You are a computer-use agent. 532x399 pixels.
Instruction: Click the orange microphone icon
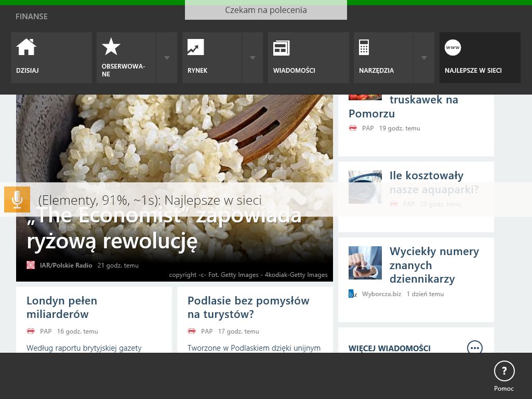pyautogui.click(x=17, y=199)
